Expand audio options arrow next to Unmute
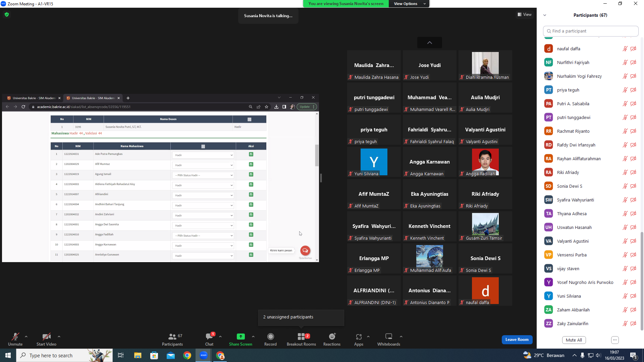 [x=26, y=337]
